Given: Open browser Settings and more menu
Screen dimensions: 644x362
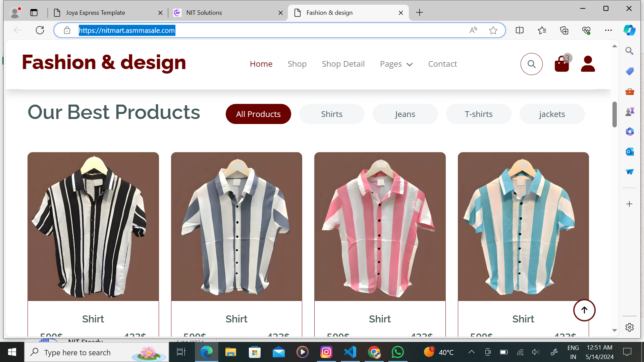Looking at the screenshot, I should click(x=608, y=31).
